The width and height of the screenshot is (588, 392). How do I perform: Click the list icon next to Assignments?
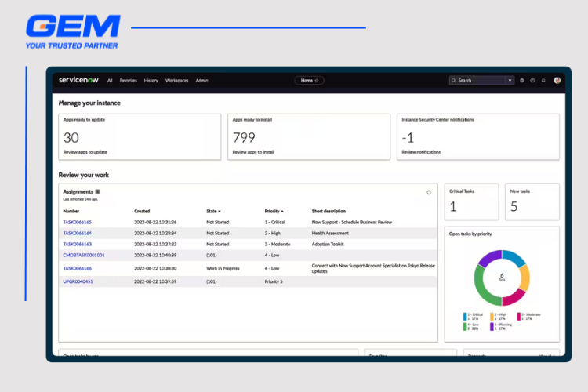point(97,191)
